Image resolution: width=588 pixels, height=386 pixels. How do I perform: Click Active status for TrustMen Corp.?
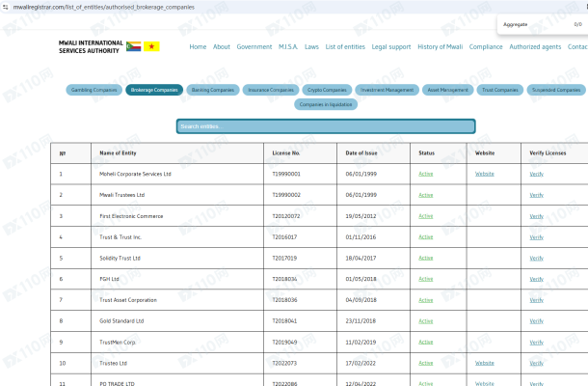[x=426, y=342]
